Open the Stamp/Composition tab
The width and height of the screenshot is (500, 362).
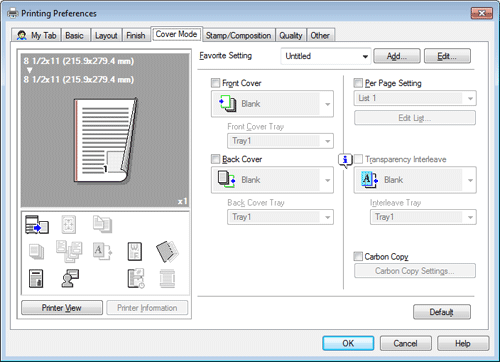pyautogui.click(x=238, y=35)
